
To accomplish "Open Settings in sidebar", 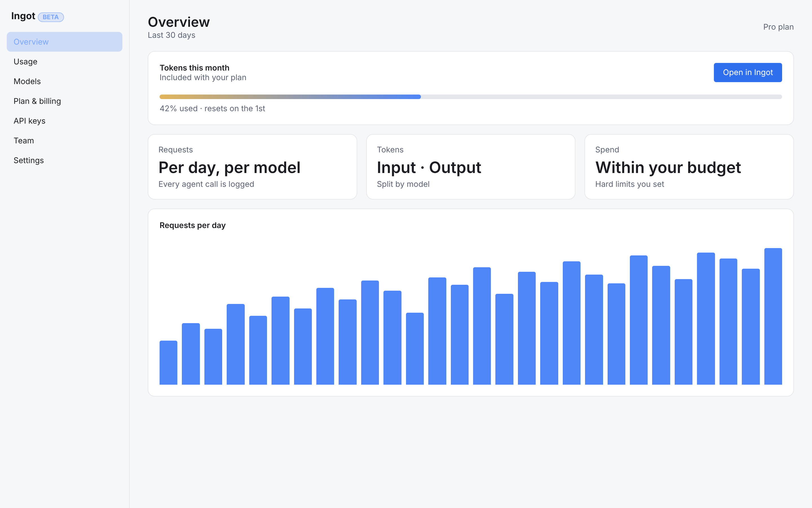I will point(64,160).
